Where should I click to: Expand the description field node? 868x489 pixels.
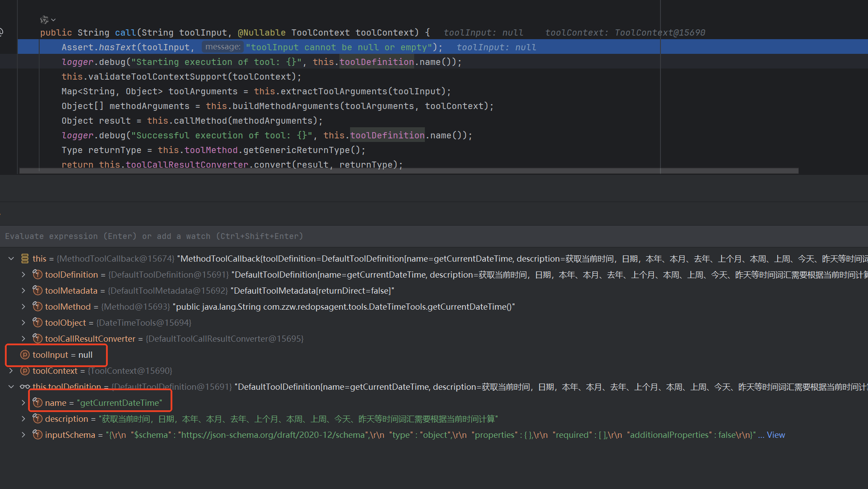tap(23, 419)
